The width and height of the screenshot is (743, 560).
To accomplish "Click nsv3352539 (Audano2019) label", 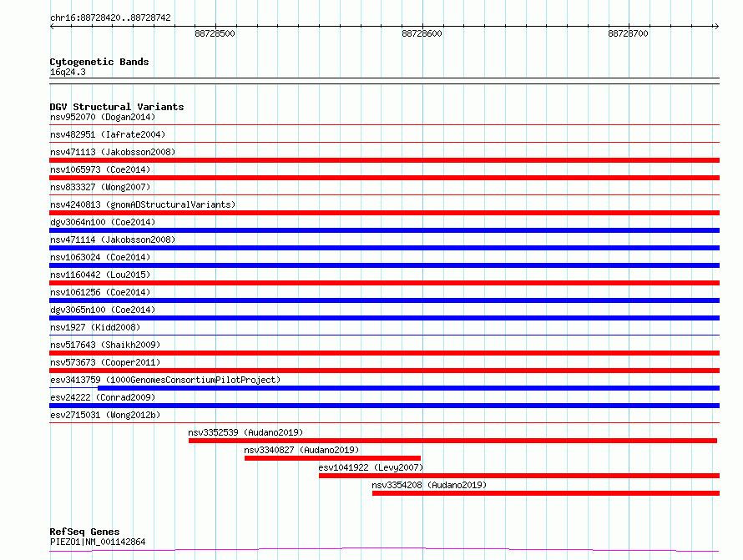I will tap(245, 432).
